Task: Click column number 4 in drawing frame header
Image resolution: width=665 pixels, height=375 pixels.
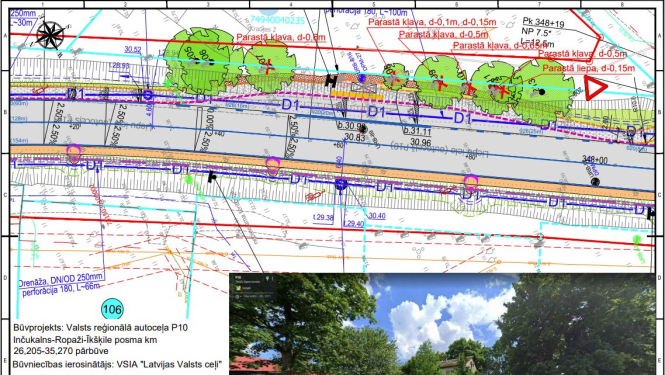Action: [x=291, y=4]
